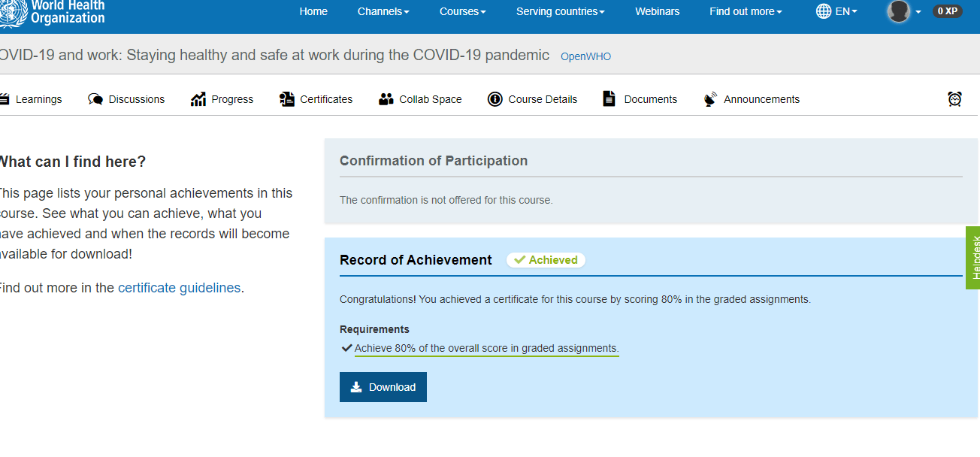Open the Channels dropdown
Screen dimensions: 980x457
(x=383, y=11)
